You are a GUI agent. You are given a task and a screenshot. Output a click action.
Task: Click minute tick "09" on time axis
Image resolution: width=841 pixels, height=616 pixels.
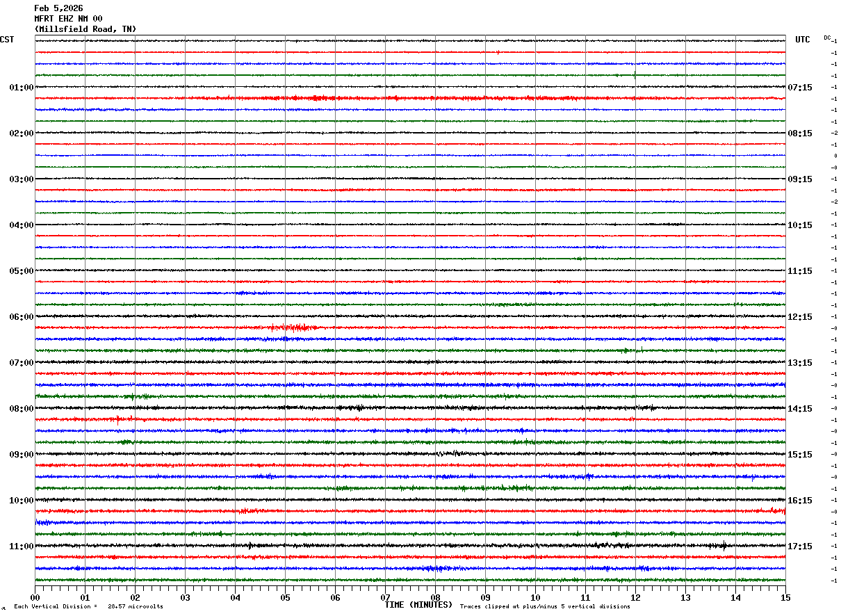tap(485, 597)
